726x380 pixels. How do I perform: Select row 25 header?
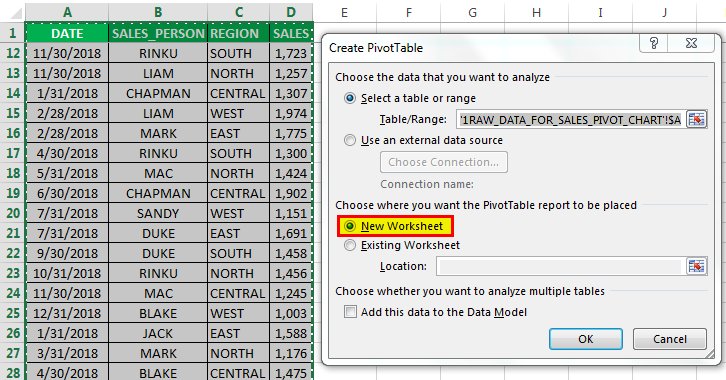pos(13,313)
